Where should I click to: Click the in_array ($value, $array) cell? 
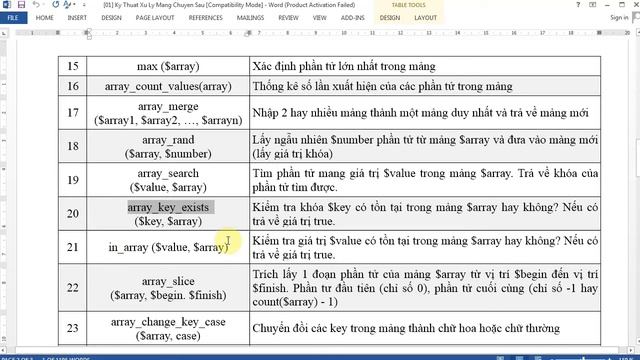(168, 247)
